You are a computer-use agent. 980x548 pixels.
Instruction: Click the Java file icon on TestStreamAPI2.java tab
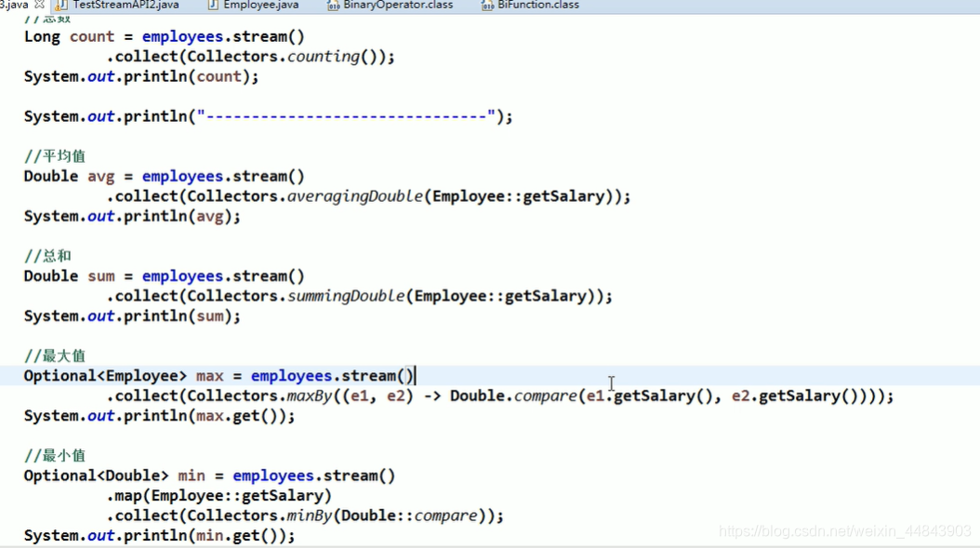[61, 5]
